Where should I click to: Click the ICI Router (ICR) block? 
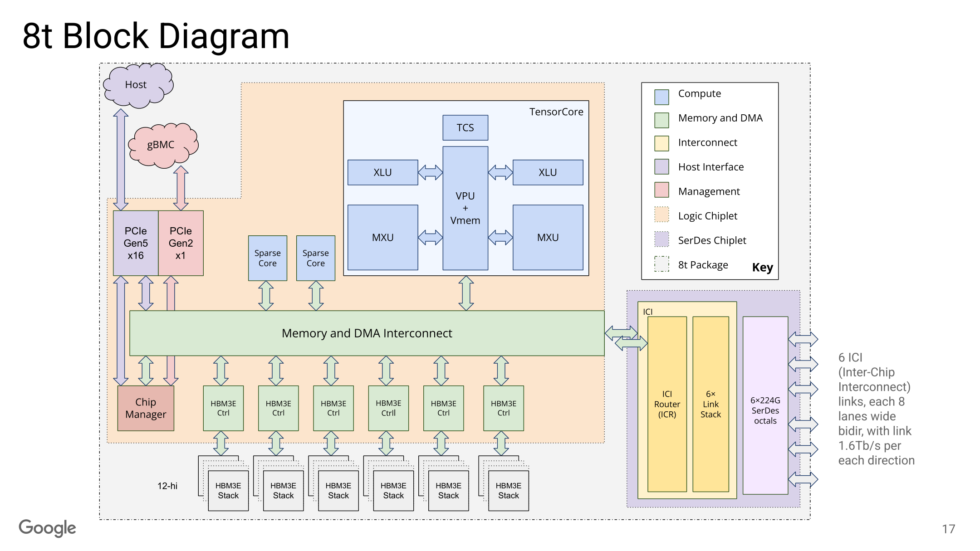(x=667, y=404)
